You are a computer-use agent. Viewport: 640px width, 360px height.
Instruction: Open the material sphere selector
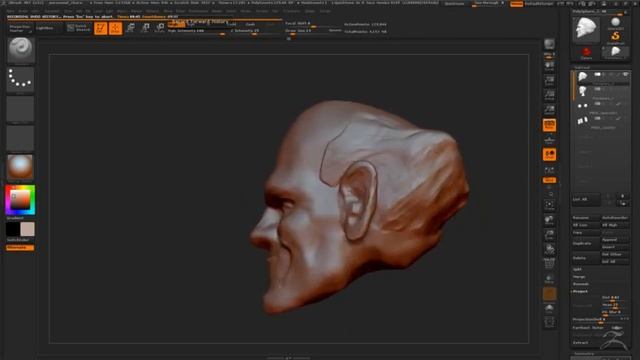[20, 167]
